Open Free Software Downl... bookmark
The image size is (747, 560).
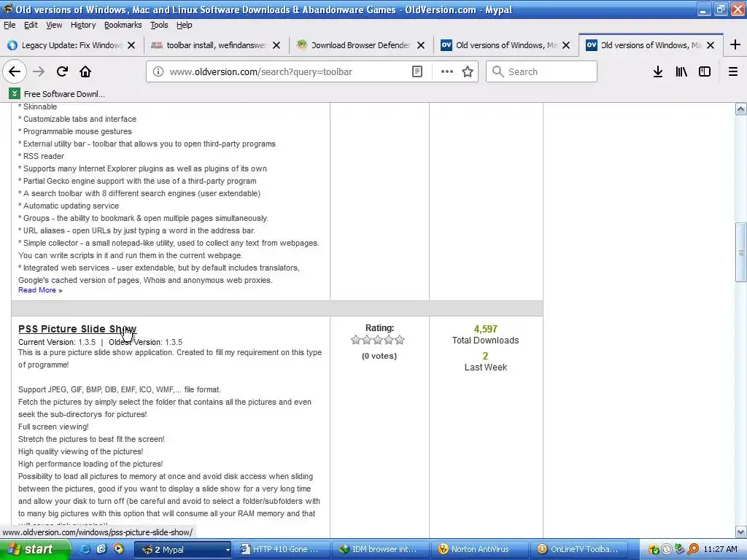click(57, 94)
